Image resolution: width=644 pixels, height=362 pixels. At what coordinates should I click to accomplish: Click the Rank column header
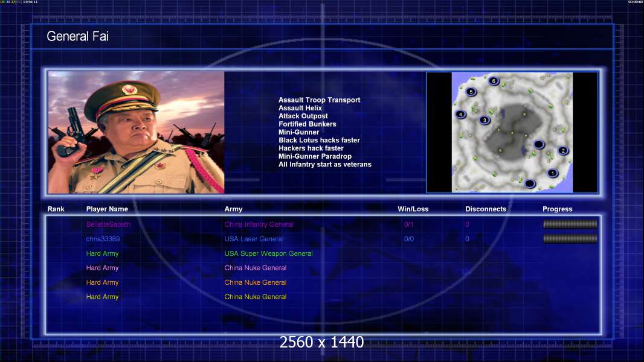pyautogui.click(x=56, y=209)
